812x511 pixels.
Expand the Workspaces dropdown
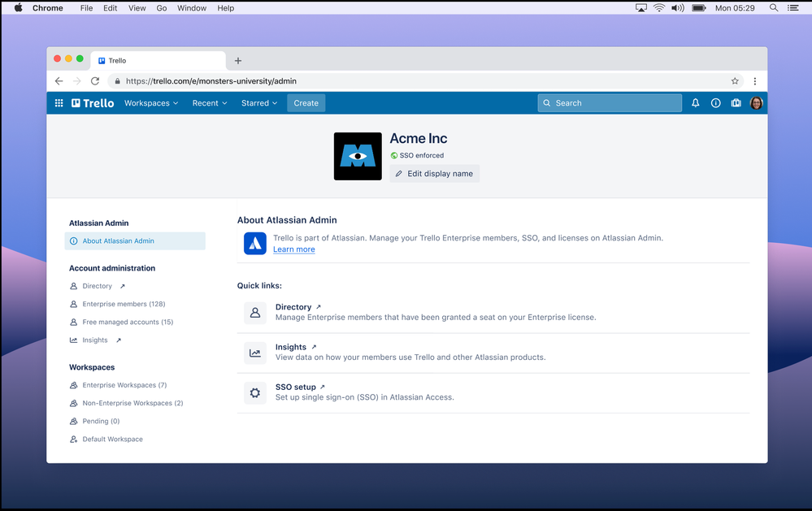coord(151,103)
